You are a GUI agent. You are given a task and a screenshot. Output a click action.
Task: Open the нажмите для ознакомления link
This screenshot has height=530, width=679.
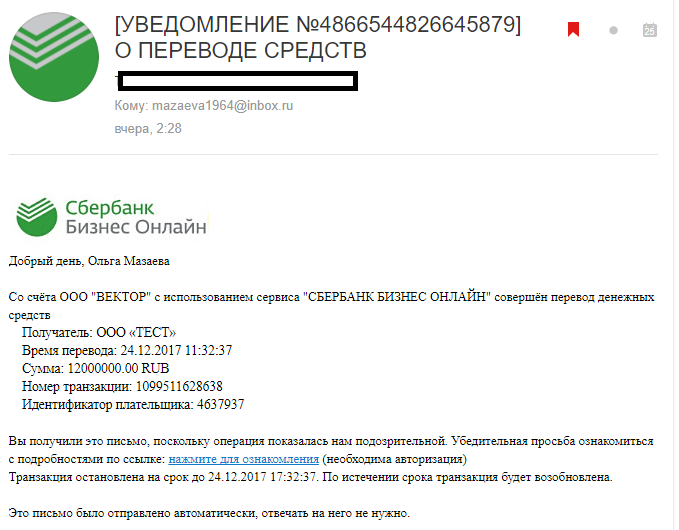click(x=243, y=459)
